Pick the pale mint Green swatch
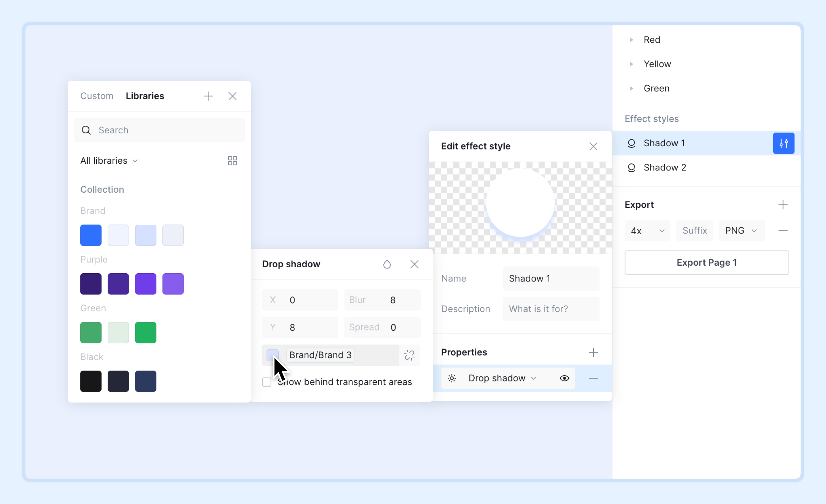 (118, 333)
